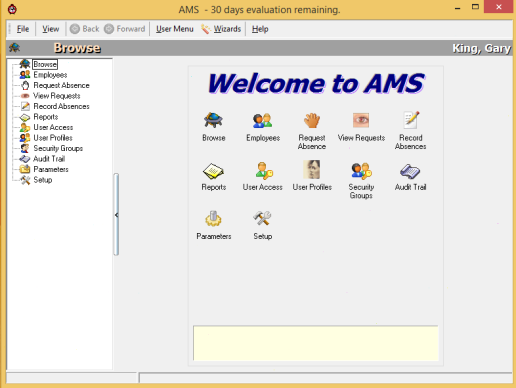
Task: Click Employees icon in sidebar tree
Action: pos(25,74)
